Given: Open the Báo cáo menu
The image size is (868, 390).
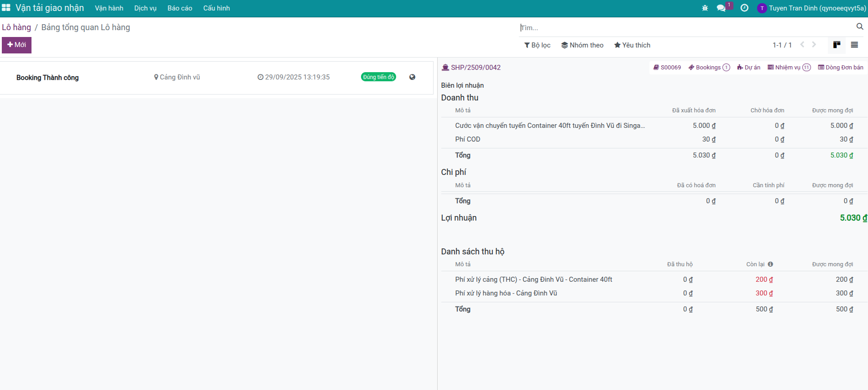Looking at the screenshot, I should tap(180, 8).
